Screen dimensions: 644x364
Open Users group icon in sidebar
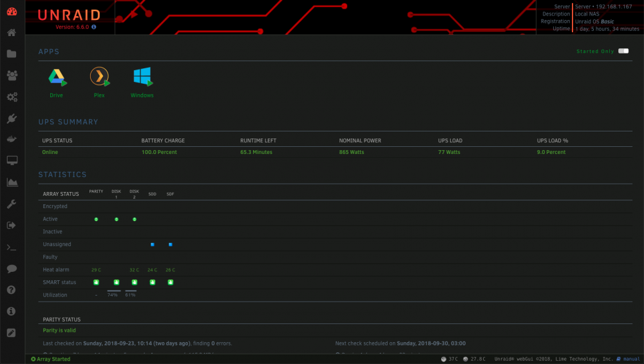coord(12,75)
